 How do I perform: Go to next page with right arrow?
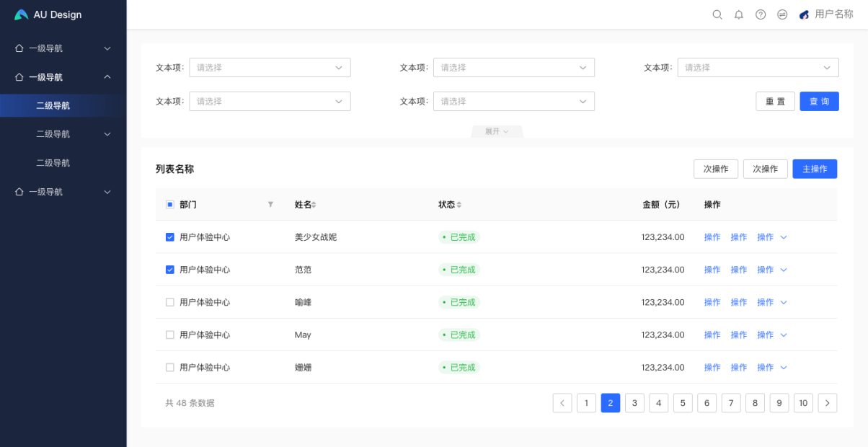point(828,403)
